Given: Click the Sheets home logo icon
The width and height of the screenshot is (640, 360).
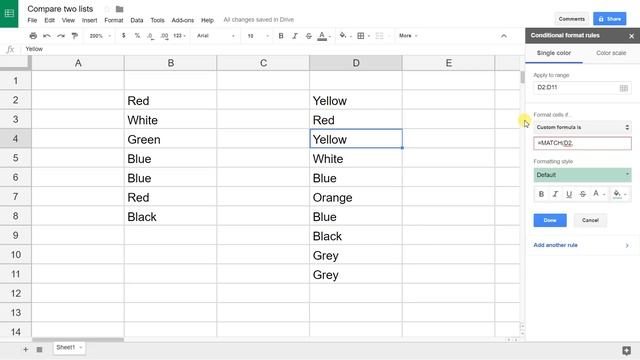Looking at the screenshot, I should (9, 13).
